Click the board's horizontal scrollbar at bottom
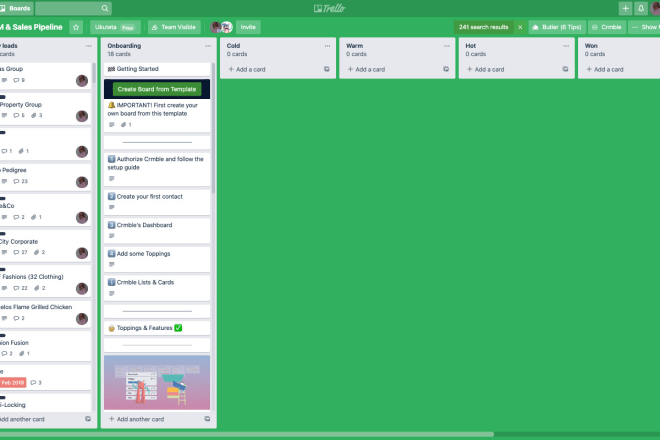Viewport: 660px width, 440px height. pyautogui.click(x=247, y=434)
